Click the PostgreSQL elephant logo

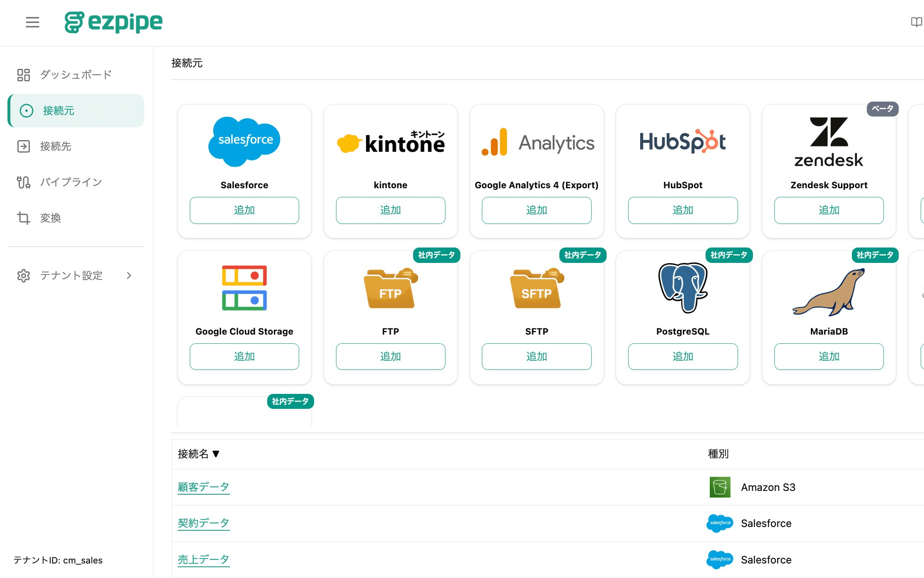point(683,288)
